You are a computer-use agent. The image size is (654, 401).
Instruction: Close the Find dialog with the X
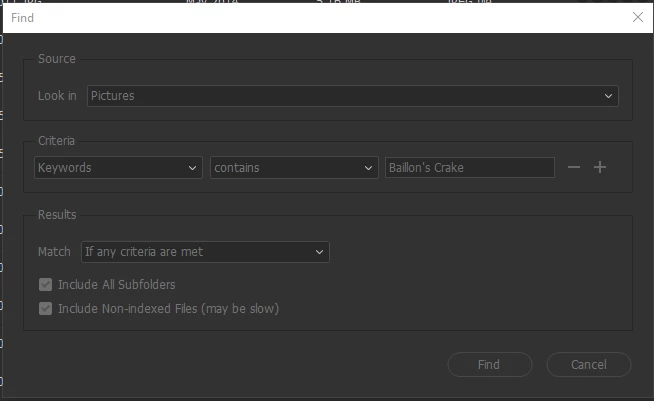[637, 17]
